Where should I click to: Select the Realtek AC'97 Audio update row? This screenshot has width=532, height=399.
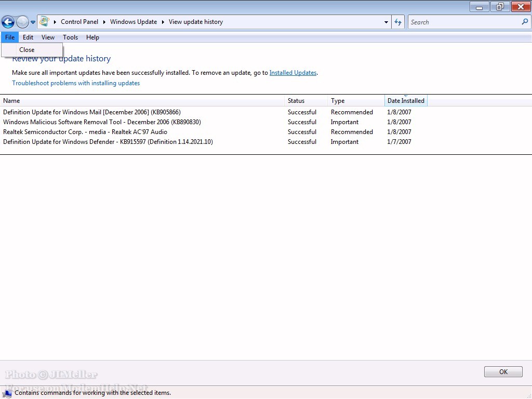pos(85,132)
